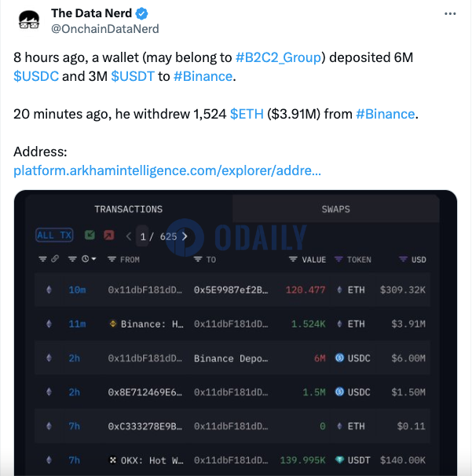Click the page number field showing 1
This screenshot has width=472, height=476.
[143, 236]
